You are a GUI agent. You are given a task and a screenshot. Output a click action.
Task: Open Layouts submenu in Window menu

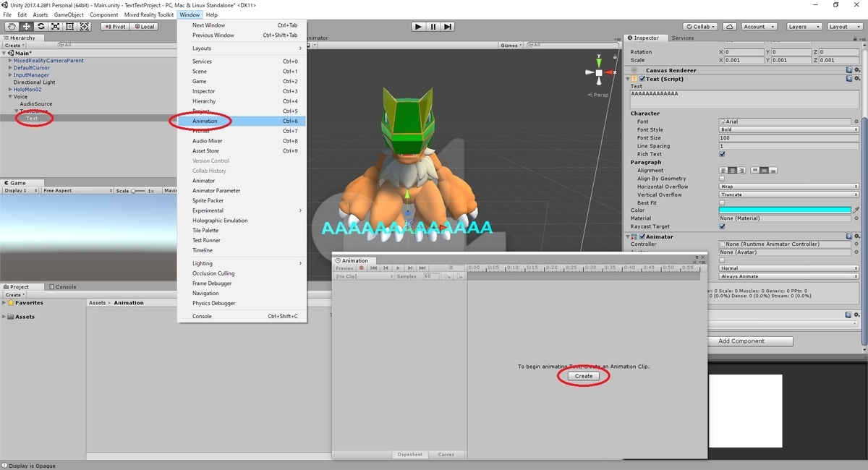click(x=242, y=48)
